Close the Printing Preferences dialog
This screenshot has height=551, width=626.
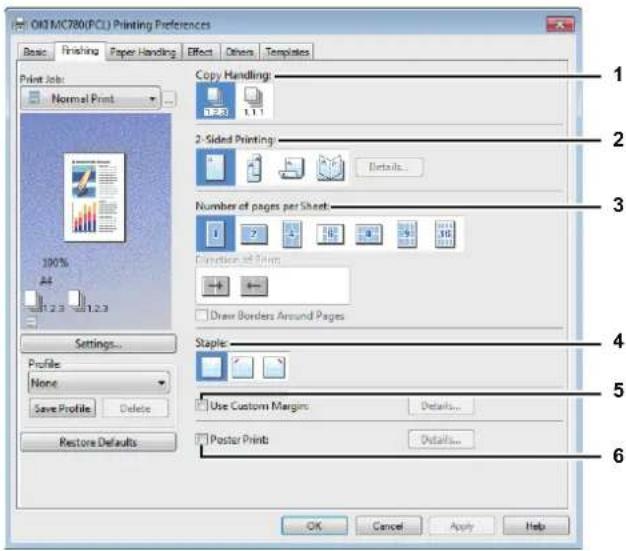[561, 25]
